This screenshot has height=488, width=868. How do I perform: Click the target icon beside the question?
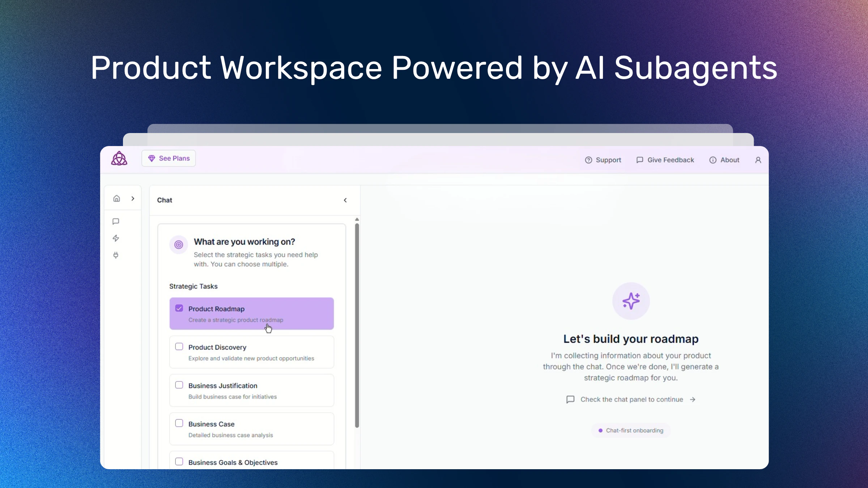(179, 245)
